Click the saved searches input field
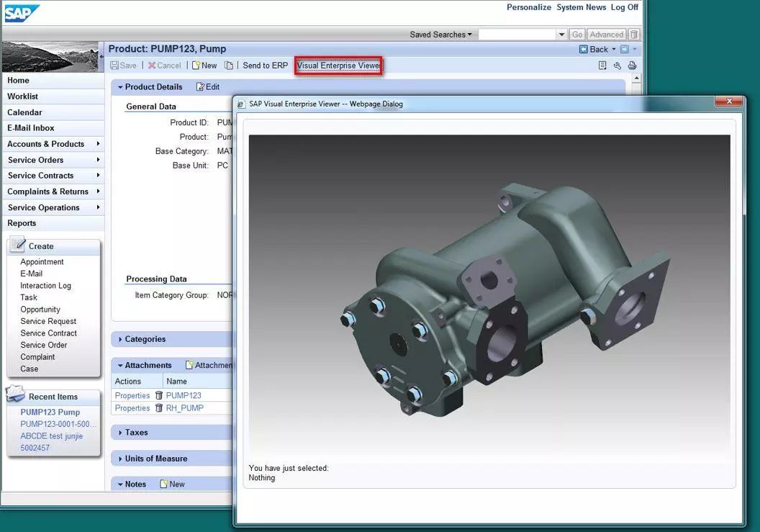Viewport: 760px width, 532px height. pos(517,35)
